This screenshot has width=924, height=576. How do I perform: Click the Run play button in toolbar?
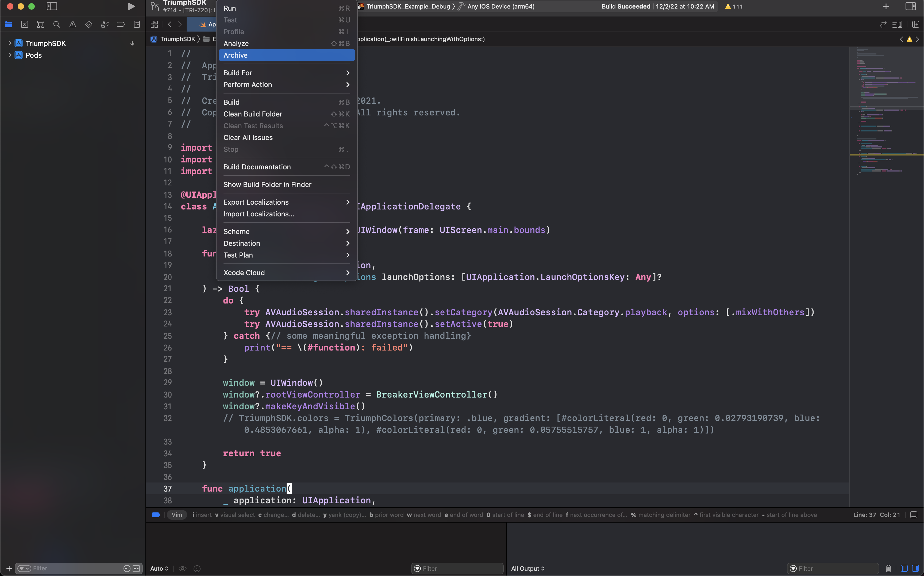click(131, 6)
